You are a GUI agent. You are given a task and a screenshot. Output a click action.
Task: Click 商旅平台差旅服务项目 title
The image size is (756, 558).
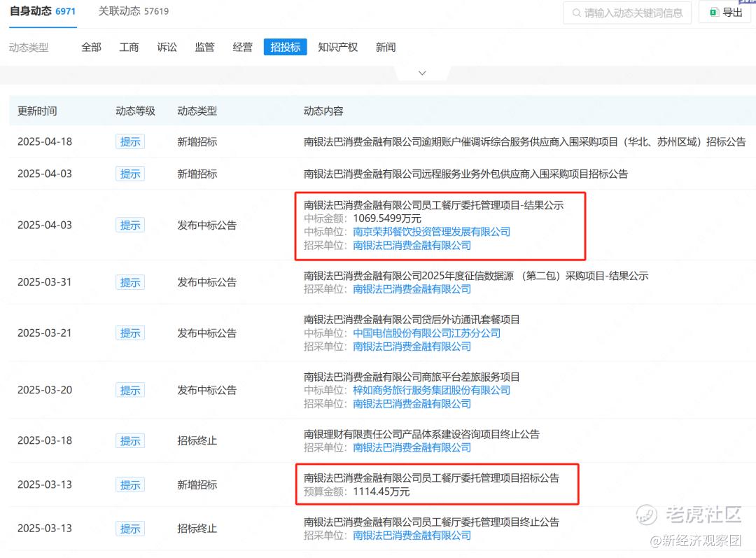point(412,377)
